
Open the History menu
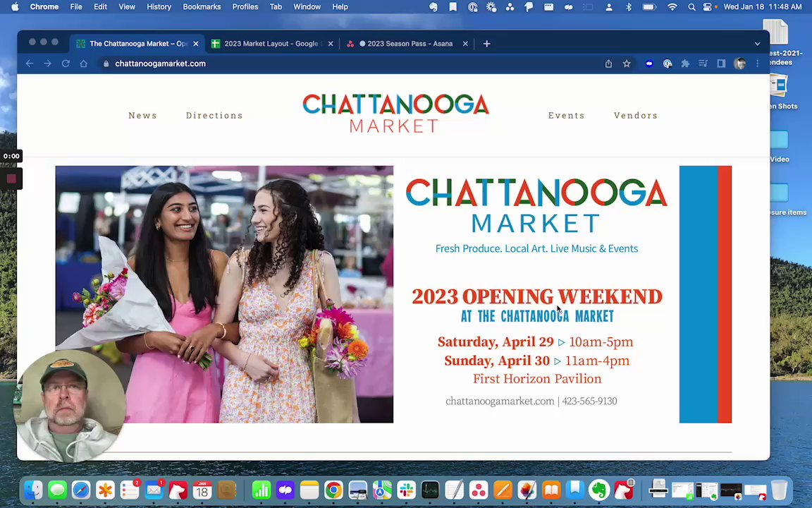pyautogui.click(x=159, y=7)
